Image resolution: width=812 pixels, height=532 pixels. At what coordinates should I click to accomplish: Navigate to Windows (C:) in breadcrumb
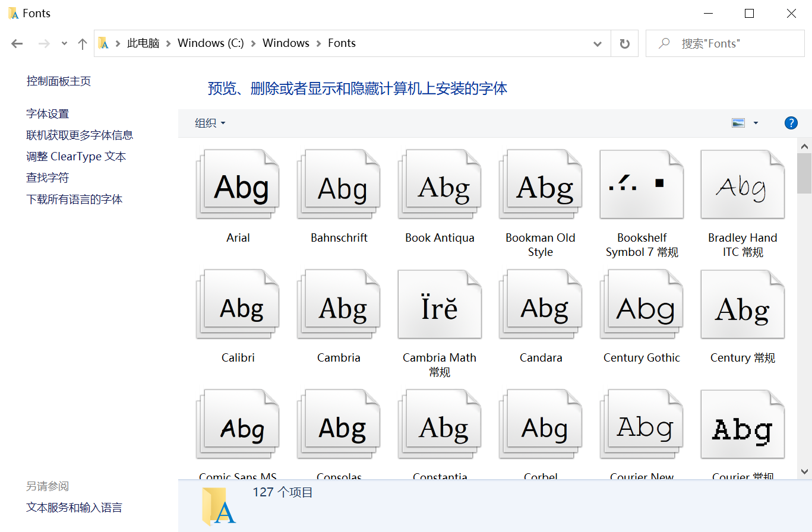(211, 43)
